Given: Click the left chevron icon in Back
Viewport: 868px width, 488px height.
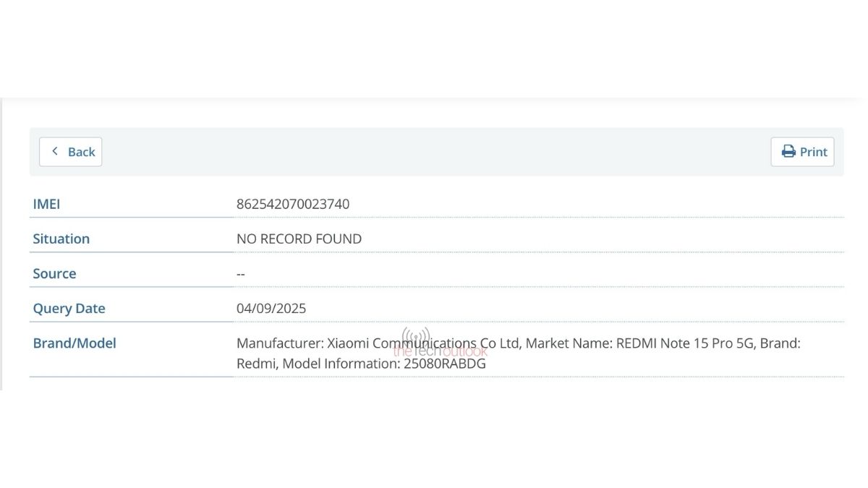Looking at the screenshot, I should coord(54,151).
